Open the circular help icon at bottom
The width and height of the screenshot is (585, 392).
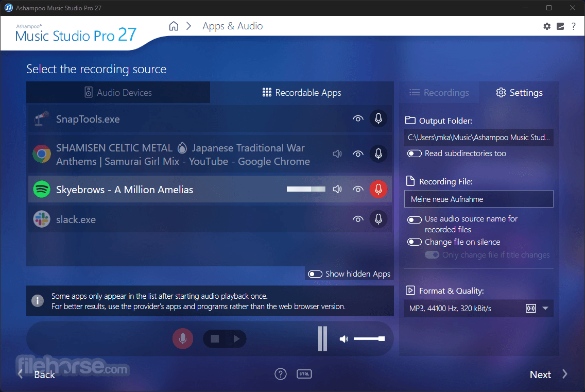281,373
